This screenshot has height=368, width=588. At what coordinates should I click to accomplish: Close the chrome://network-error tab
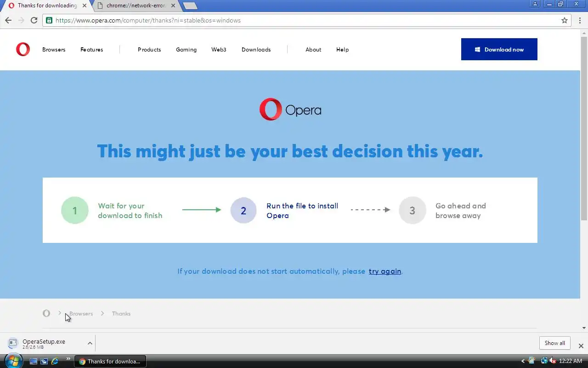(x=173, y=6)
